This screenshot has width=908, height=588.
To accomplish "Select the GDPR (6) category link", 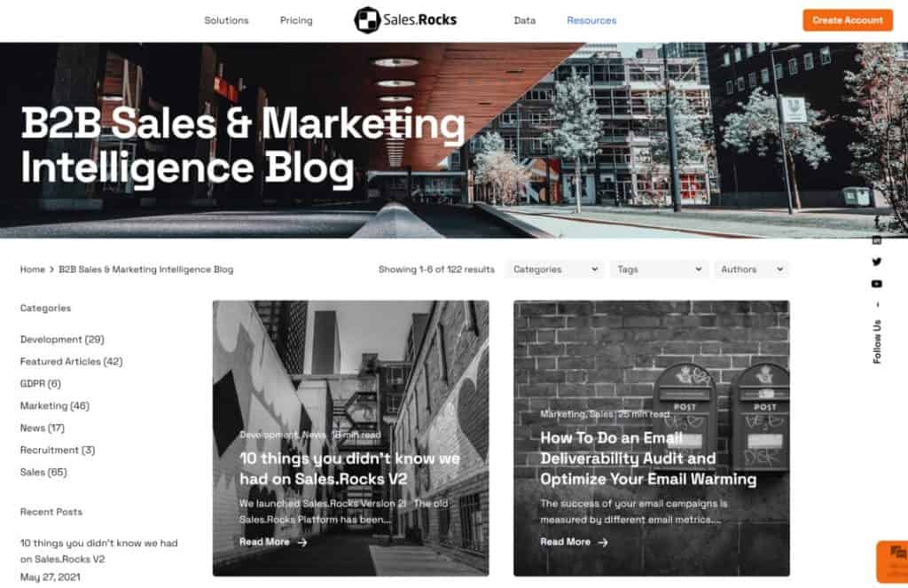I will tap(41, 383).
